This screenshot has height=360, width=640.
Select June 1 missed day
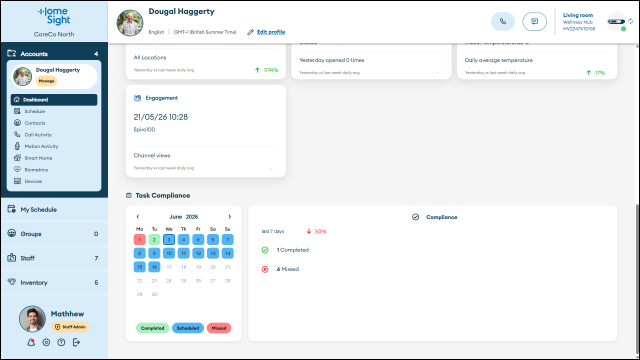(x=140, y=240)
